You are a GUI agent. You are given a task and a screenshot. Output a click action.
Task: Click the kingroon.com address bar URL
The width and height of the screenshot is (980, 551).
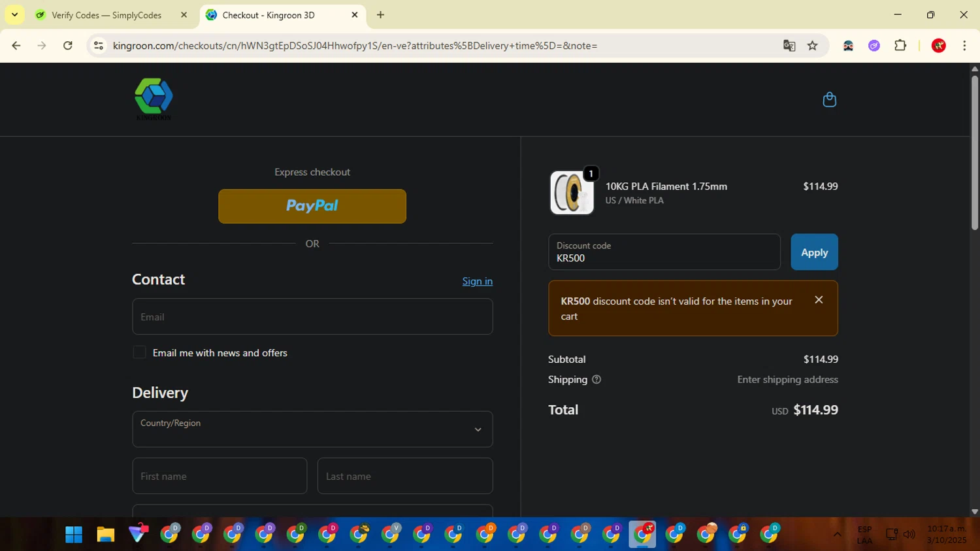355,46
